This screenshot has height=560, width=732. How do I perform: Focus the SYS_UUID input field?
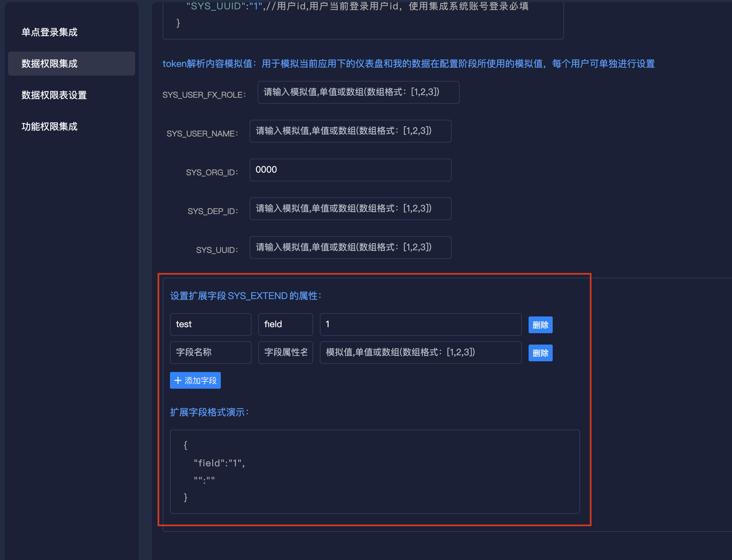tap(350, 248)
